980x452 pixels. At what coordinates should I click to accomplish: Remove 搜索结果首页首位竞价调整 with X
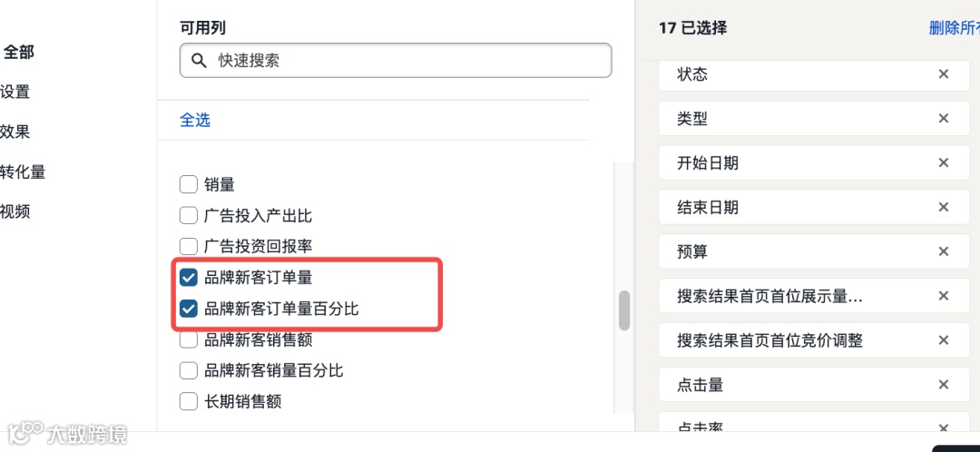point(943,340)
